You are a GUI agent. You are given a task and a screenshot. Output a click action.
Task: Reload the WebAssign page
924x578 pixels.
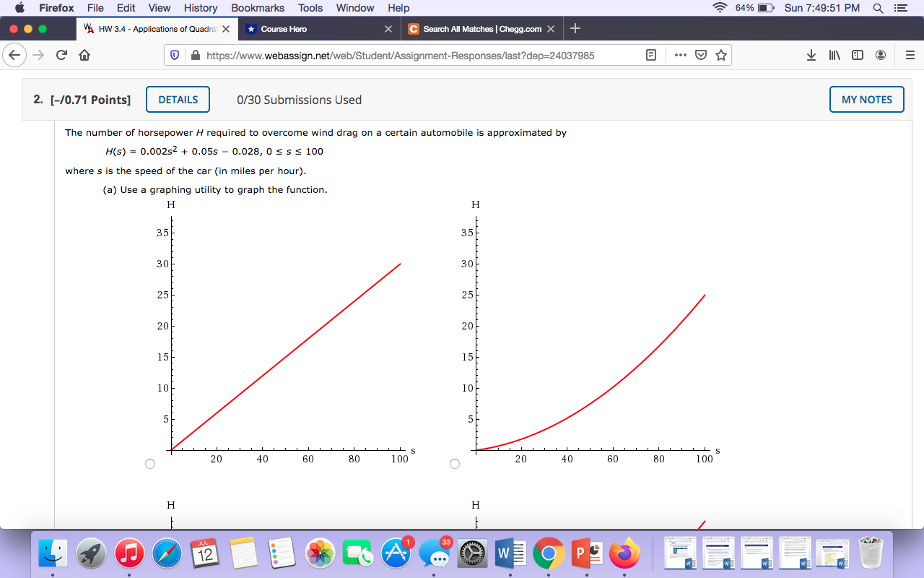(x=61, y=54)
